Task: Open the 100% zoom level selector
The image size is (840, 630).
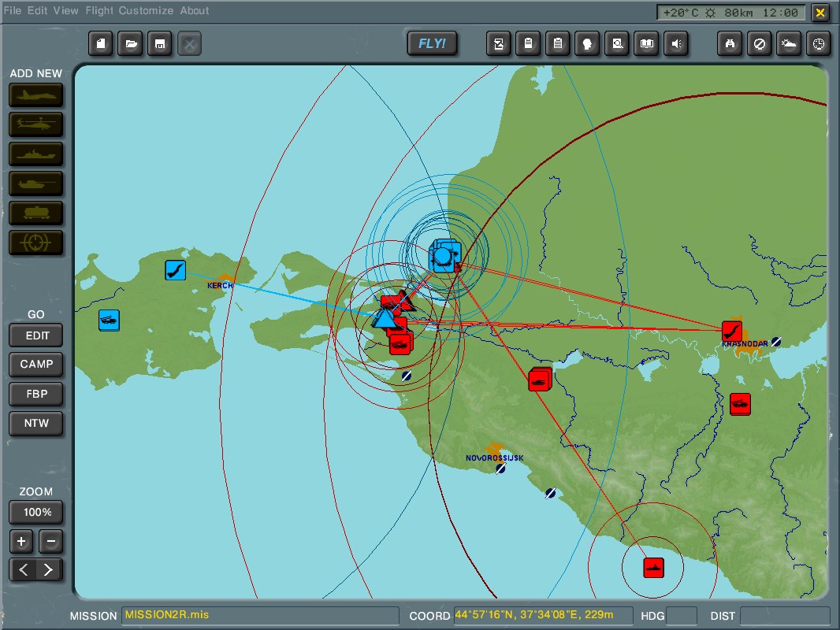Action: tap(35, 512)
